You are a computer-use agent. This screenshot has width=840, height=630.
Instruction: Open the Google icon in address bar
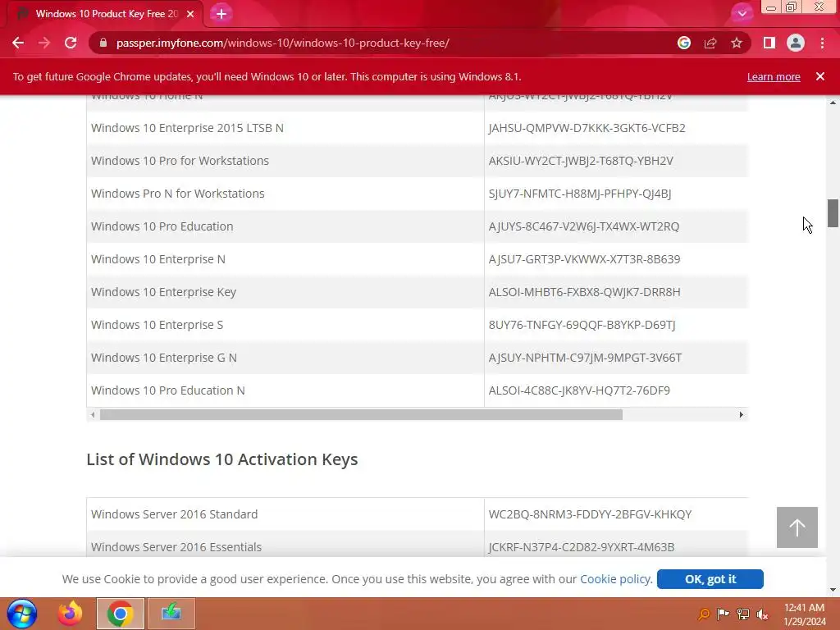coord(683,43)
